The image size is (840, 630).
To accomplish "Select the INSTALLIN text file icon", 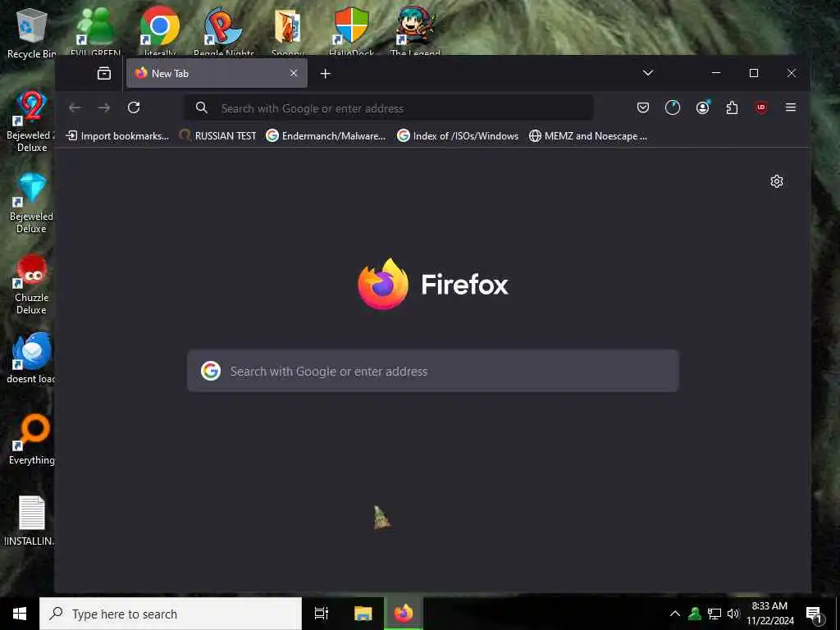I will coord(31,521).
